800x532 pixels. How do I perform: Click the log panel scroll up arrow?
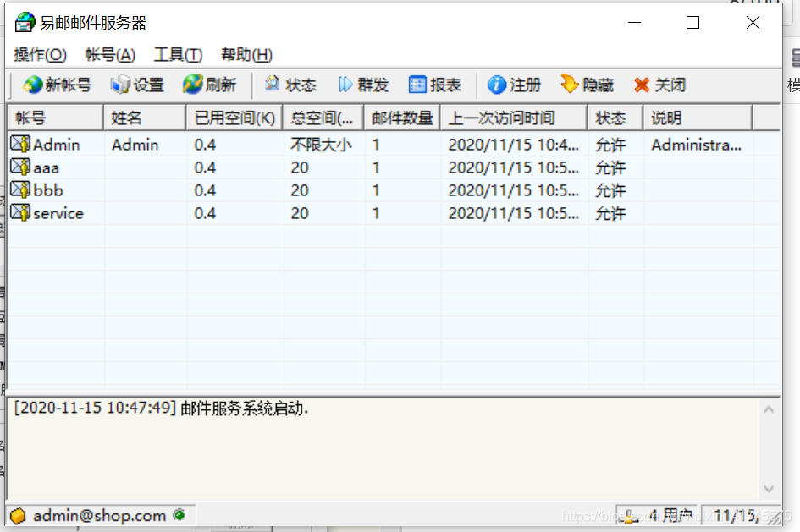click(x=769, y=409)
